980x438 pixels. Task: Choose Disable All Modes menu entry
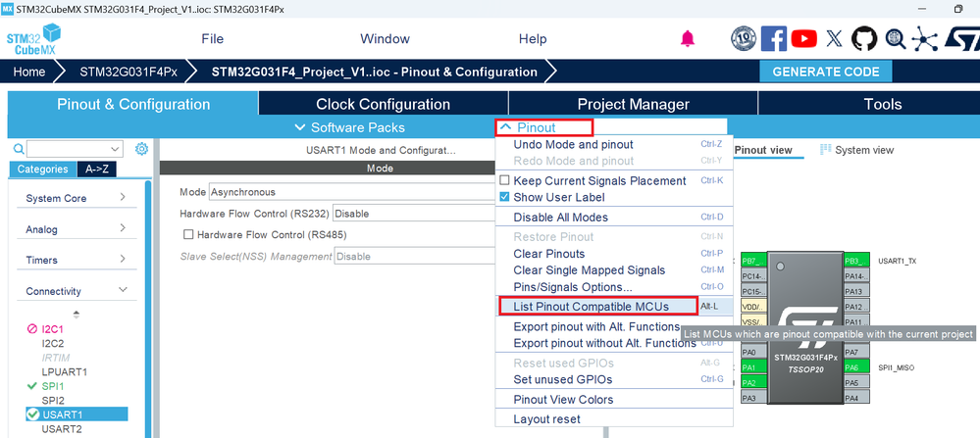pos(614,218)
